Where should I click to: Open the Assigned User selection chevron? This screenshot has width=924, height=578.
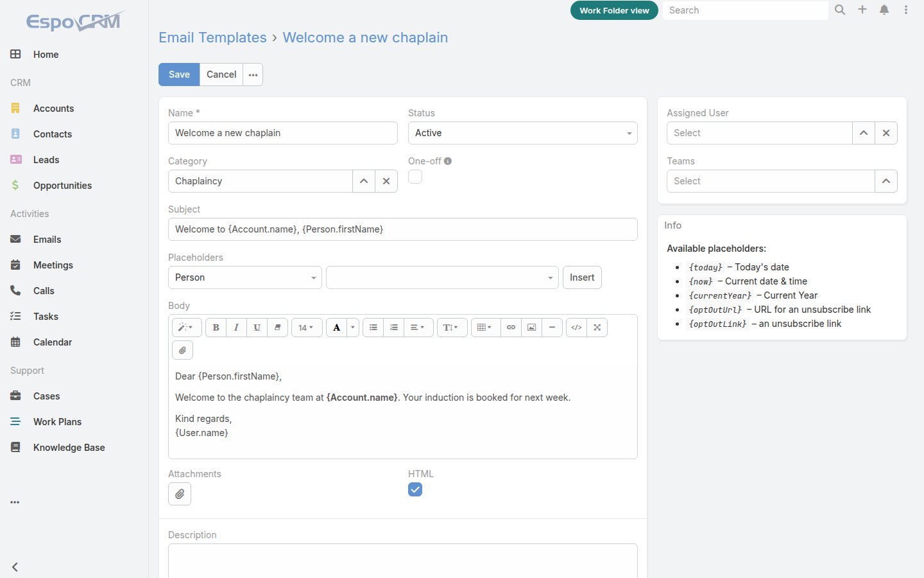coord(864,133)
